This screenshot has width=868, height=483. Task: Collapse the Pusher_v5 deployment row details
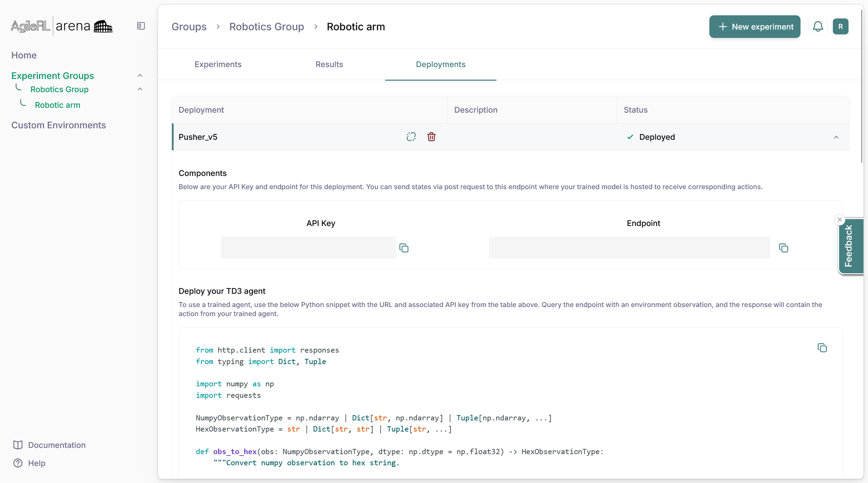point(836,137)
